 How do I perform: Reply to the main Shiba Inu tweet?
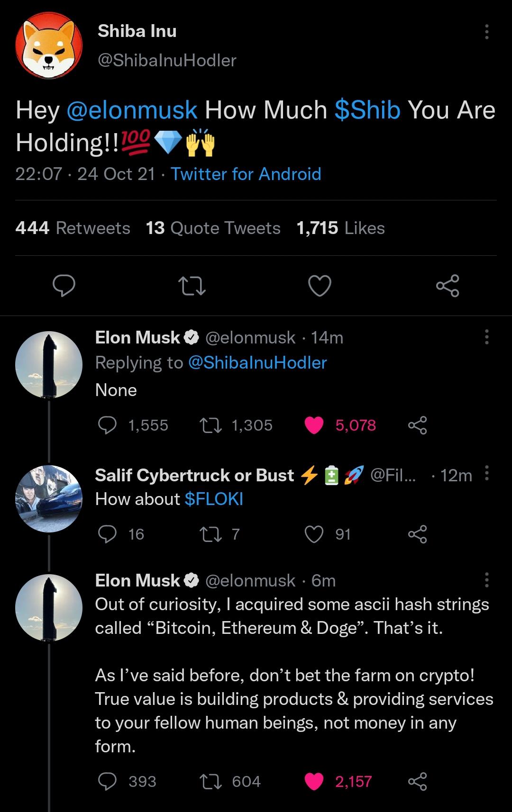pos(64,286)
